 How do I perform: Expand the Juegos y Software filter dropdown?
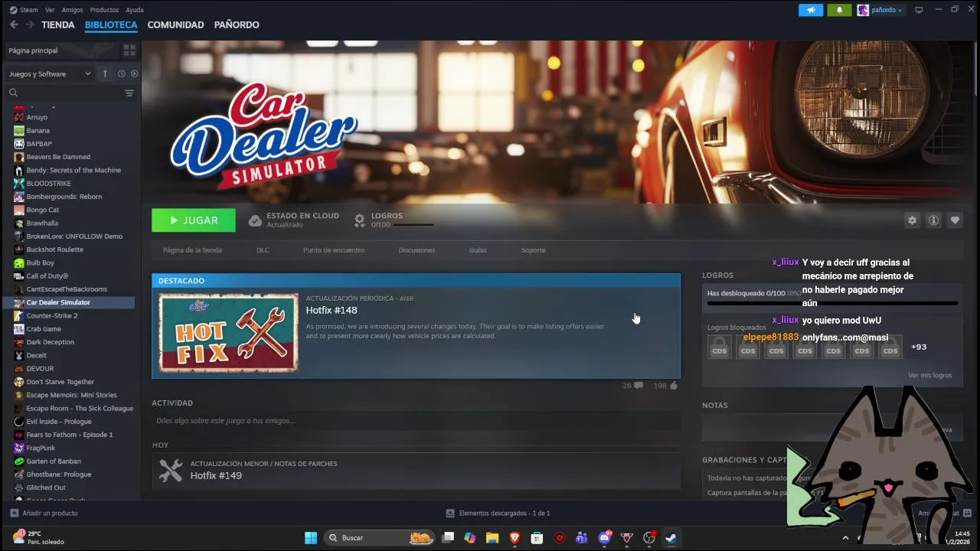50,73
